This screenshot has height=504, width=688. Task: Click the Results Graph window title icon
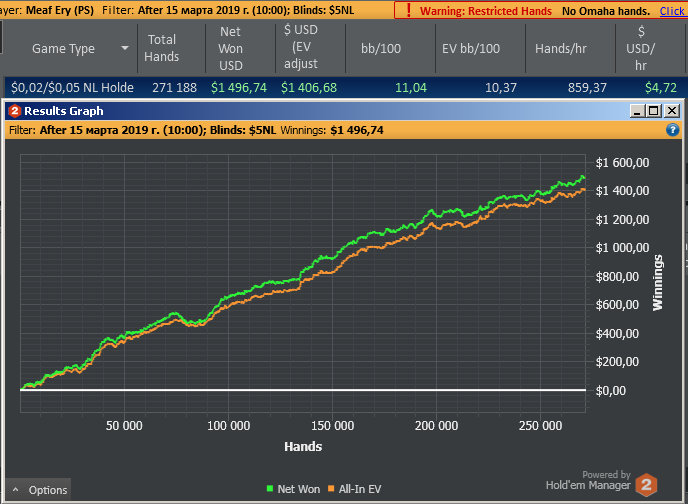14,111
